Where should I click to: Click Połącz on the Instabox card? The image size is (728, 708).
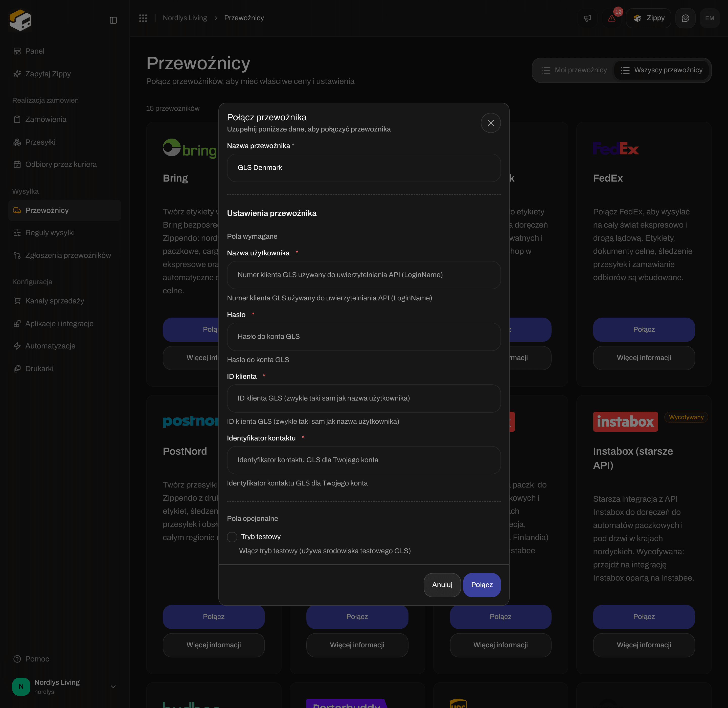click(644, 616)
